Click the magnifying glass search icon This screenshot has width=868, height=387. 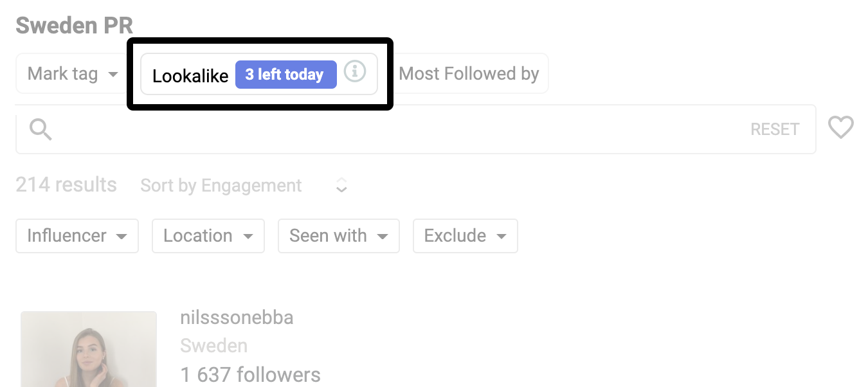(x=41, y=129)
